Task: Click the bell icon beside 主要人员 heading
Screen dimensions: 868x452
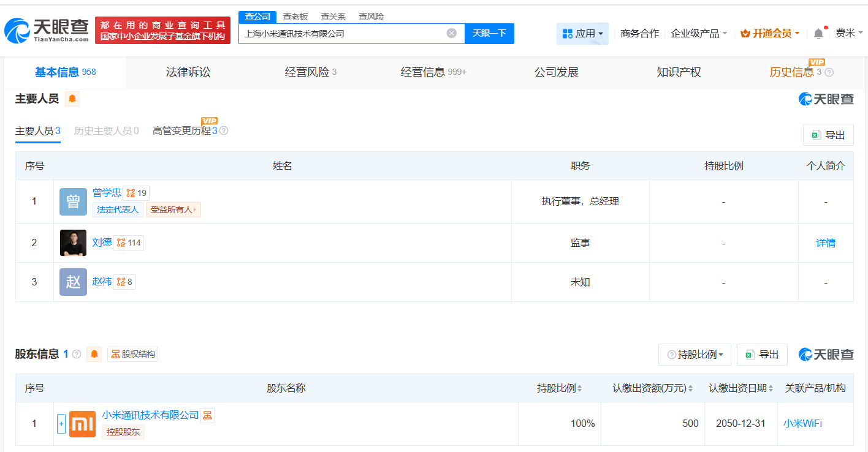Action: (x=72, y=99)
